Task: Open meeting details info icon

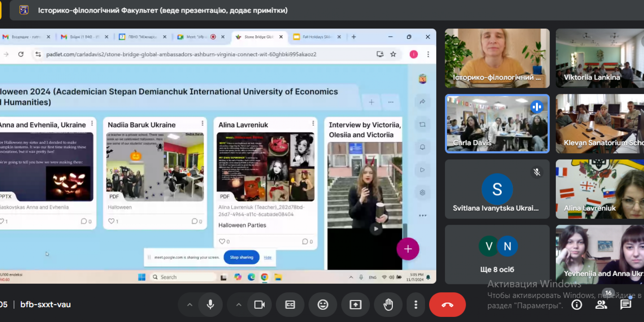Action: coord(577,304)
